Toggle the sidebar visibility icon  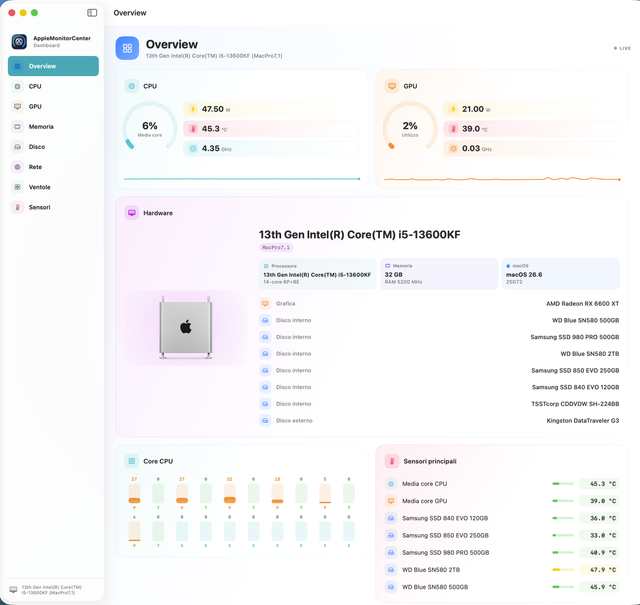(92, 13)
